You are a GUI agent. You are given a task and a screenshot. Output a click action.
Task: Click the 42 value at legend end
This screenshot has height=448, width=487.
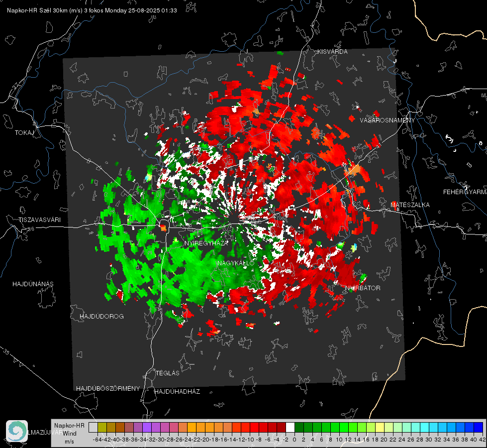(482, 440)
